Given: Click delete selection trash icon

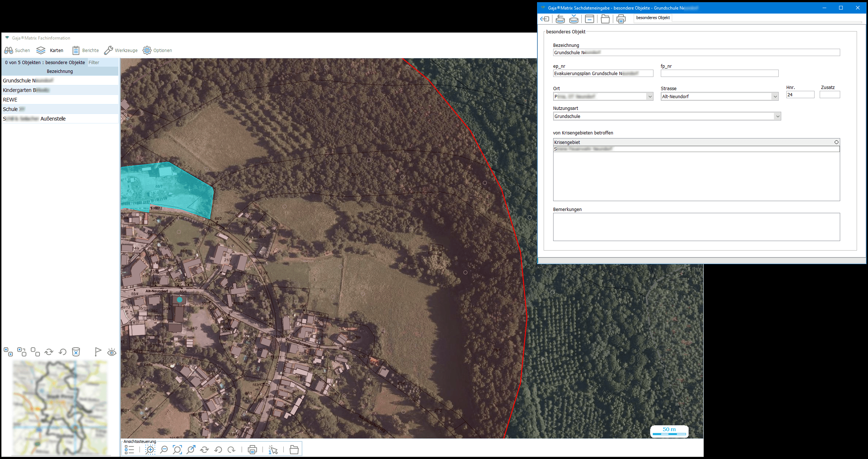Looking at the screenshot, I should pos(76,352).
